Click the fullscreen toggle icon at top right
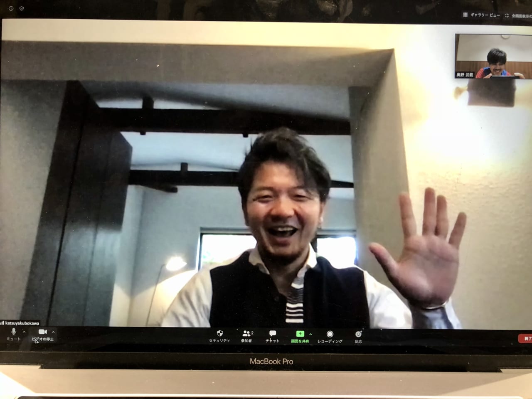The image size is (532, 399). (507, 15)
